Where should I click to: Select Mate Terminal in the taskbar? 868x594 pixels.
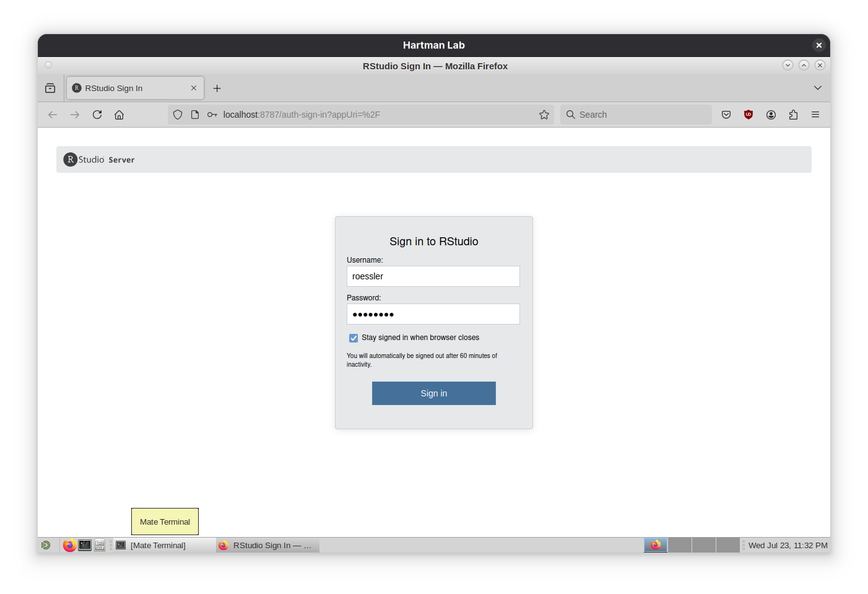click(x=158, y=545)
